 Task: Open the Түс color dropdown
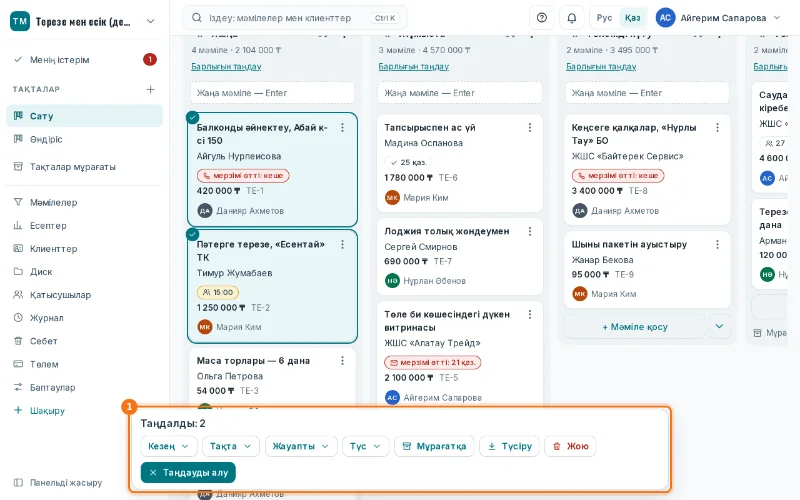point(365,446)
